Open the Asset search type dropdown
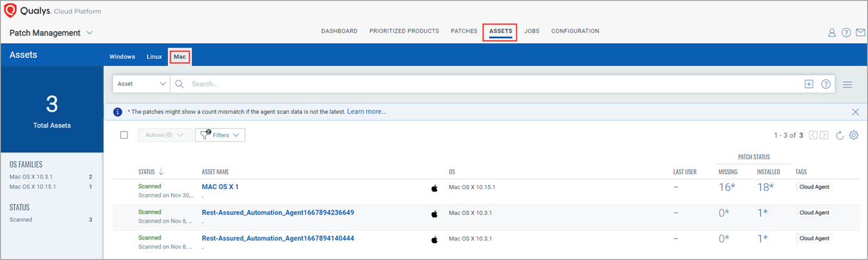868x260 pixels. [x=142, y=84]
